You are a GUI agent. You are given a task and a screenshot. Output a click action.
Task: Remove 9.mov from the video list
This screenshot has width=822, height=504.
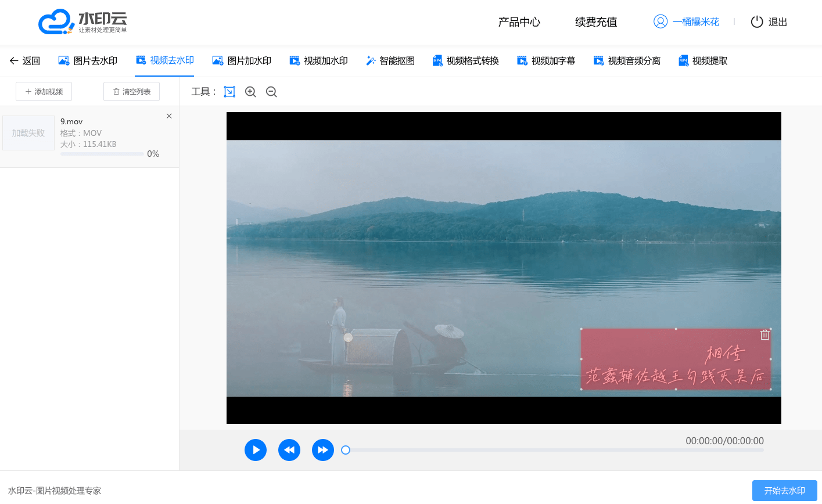[169, 116]
